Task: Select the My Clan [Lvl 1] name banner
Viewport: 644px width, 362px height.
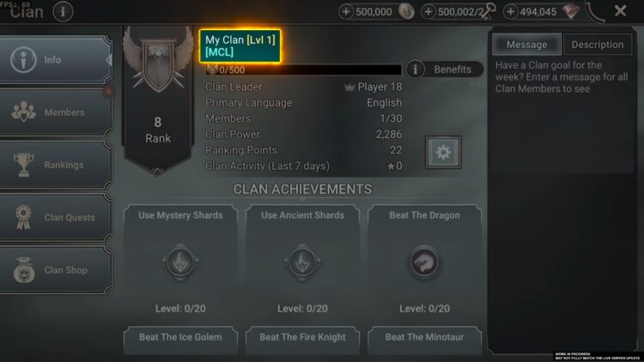Action: point(240,46)
